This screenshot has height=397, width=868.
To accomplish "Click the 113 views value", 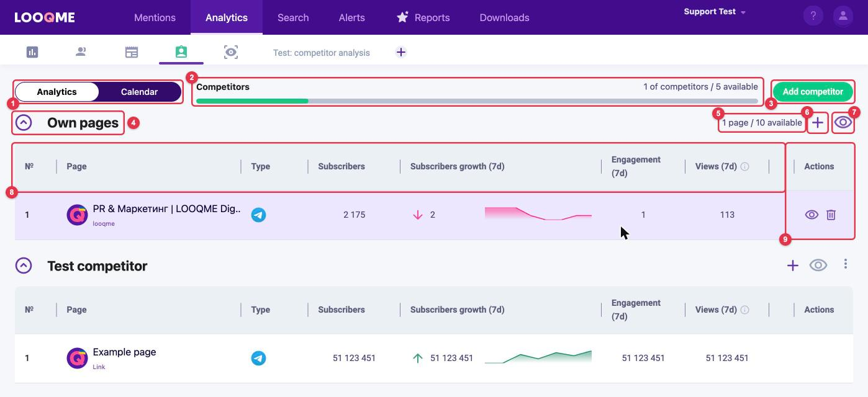I will [727, 215].
